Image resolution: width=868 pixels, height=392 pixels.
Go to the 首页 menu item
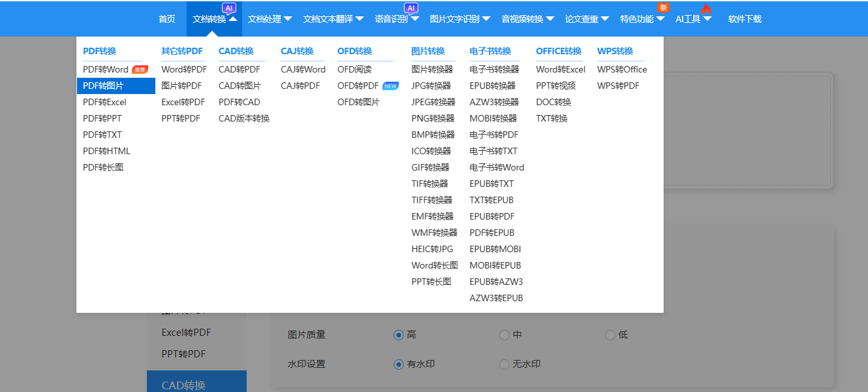(x=166, y=18)
